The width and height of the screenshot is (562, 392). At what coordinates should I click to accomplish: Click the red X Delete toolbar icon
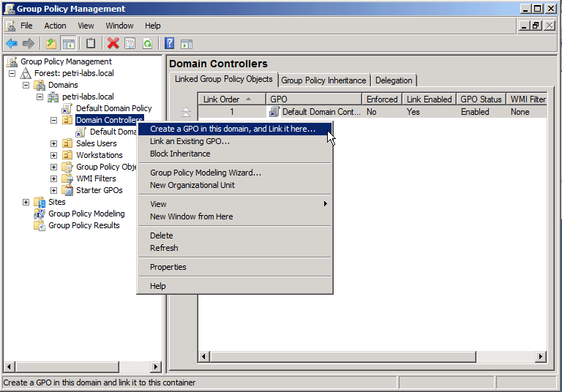pos(113,44)
